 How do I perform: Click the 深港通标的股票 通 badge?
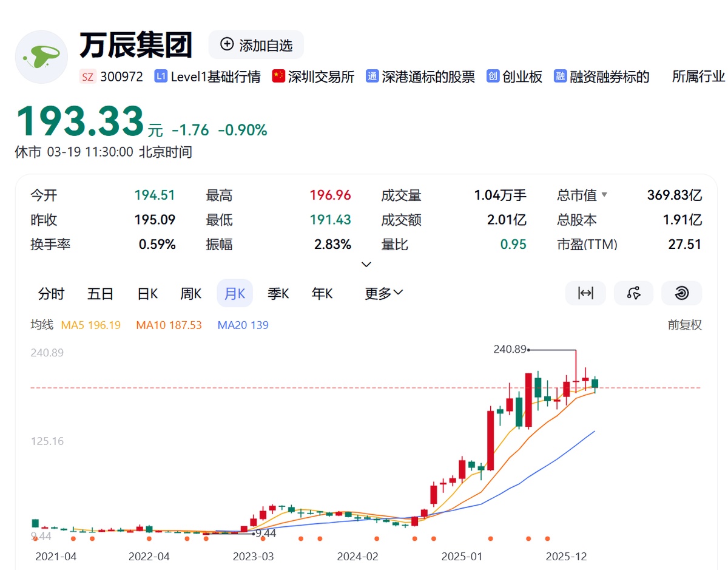click(x=372, y=76)
